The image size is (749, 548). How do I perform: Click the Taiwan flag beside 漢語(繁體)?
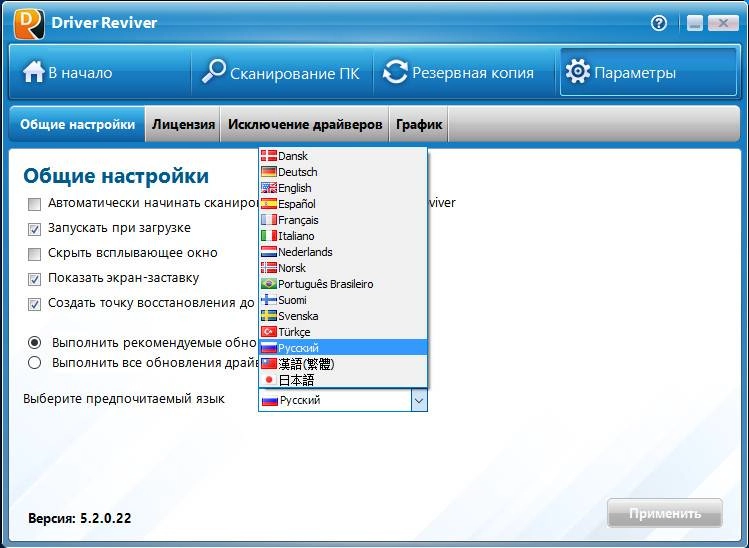pyautogui.click(x=269, y=364)
